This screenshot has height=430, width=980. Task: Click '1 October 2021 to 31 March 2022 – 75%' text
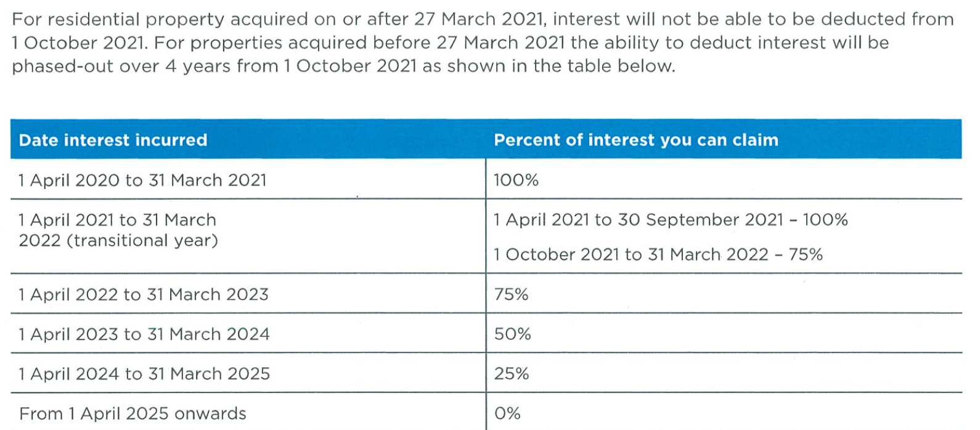click(658, 254)
